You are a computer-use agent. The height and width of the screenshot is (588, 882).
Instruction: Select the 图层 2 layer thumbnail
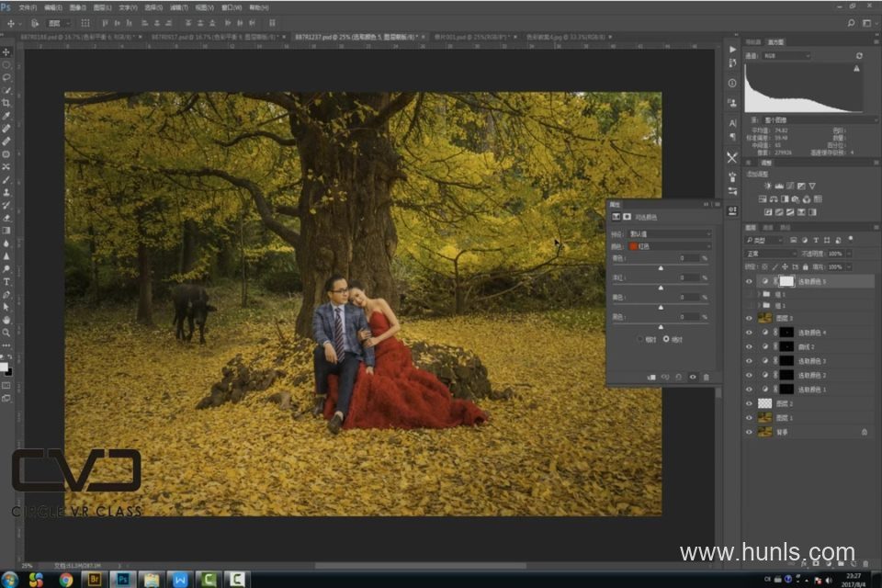[x=764, y=403]
